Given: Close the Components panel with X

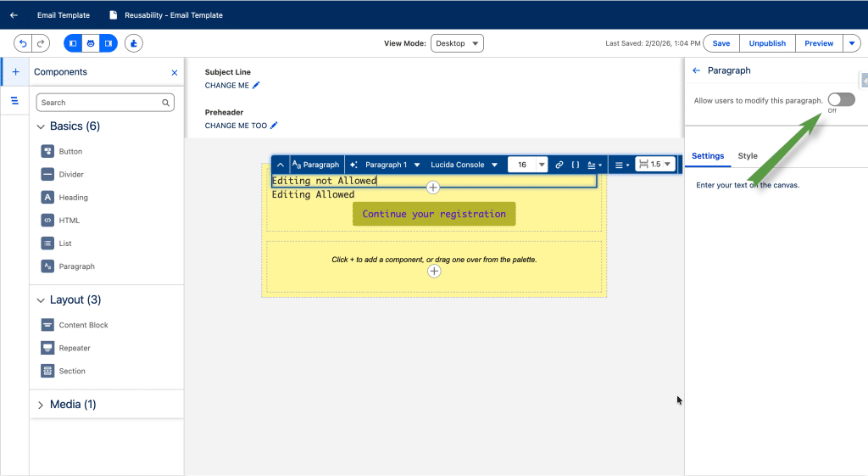Looking at the screenshot, I should (175, 73).
